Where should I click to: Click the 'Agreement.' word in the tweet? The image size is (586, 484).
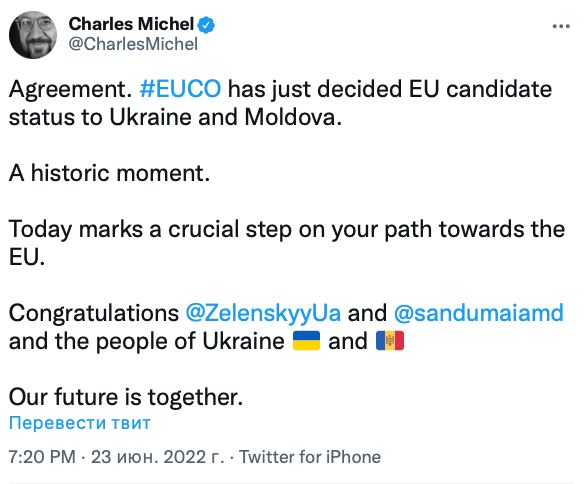point(71,89)
